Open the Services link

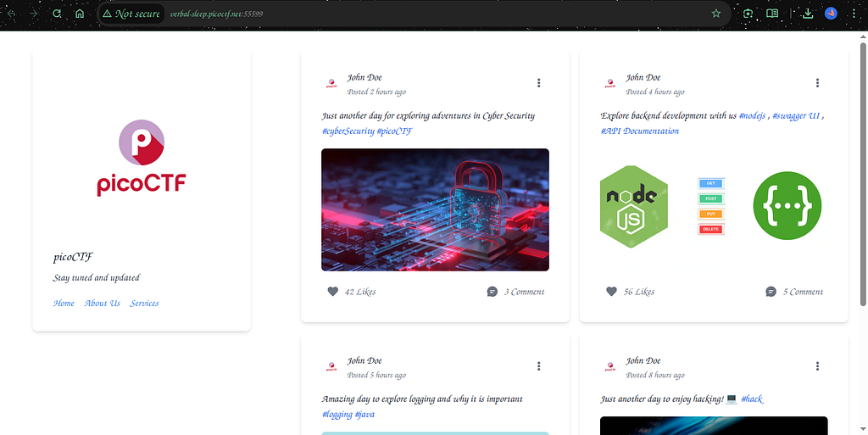pyautogui.click(x=144, y=304)
